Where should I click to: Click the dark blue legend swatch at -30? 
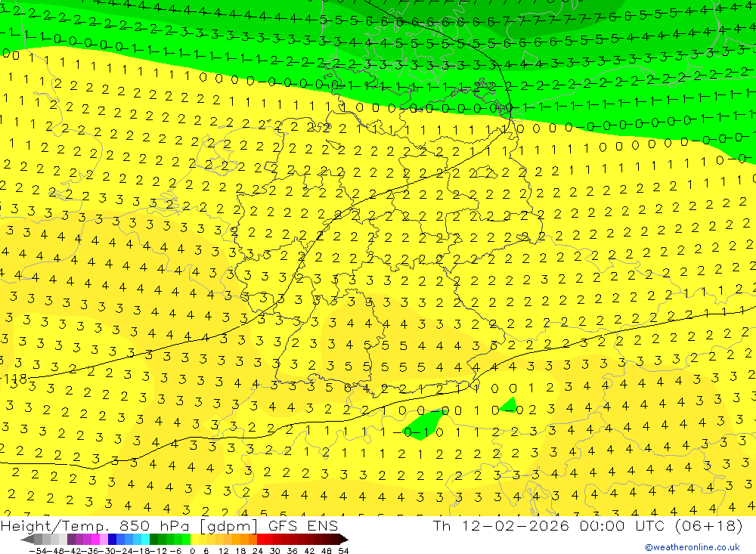(x=113, y=540)
